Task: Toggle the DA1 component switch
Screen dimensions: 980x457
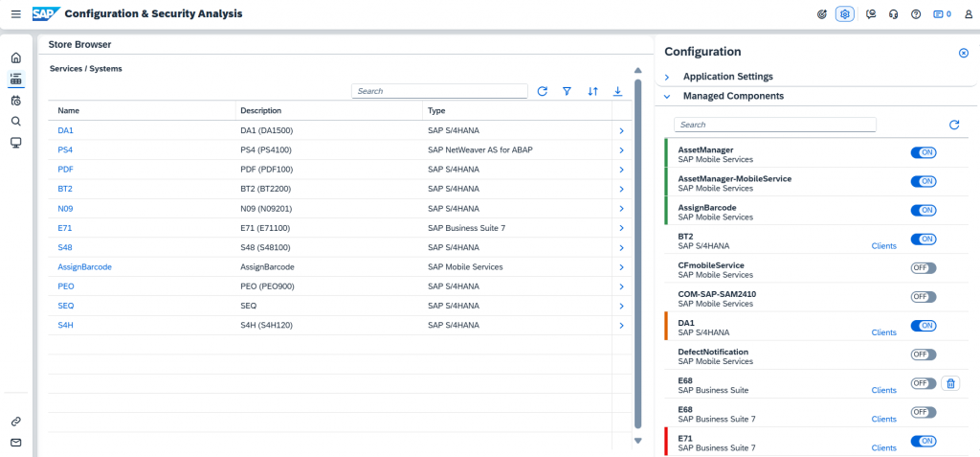Action: pyautogui.click(x=924, y=326)
